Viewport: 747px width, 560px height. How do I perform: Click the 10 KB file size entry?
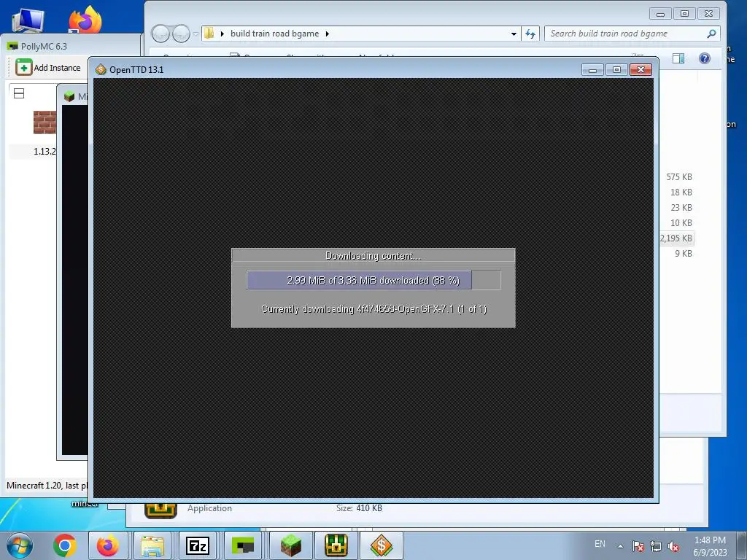click(681, 223)
